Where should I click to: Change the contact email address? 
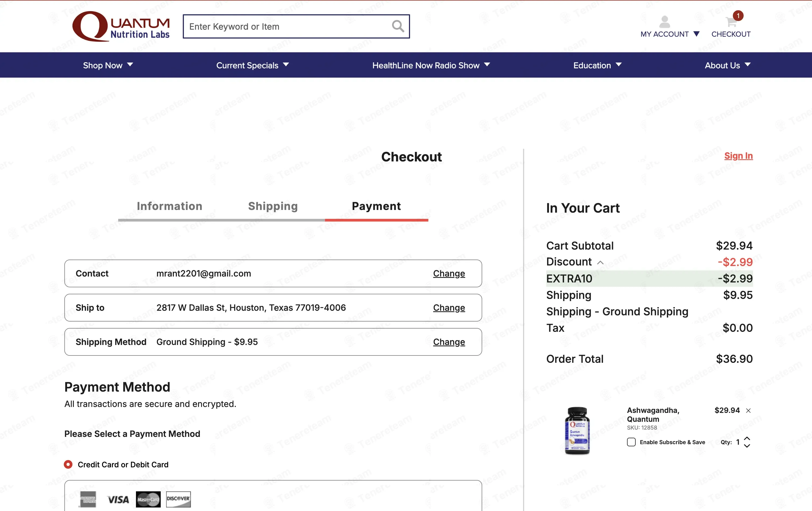449,273
